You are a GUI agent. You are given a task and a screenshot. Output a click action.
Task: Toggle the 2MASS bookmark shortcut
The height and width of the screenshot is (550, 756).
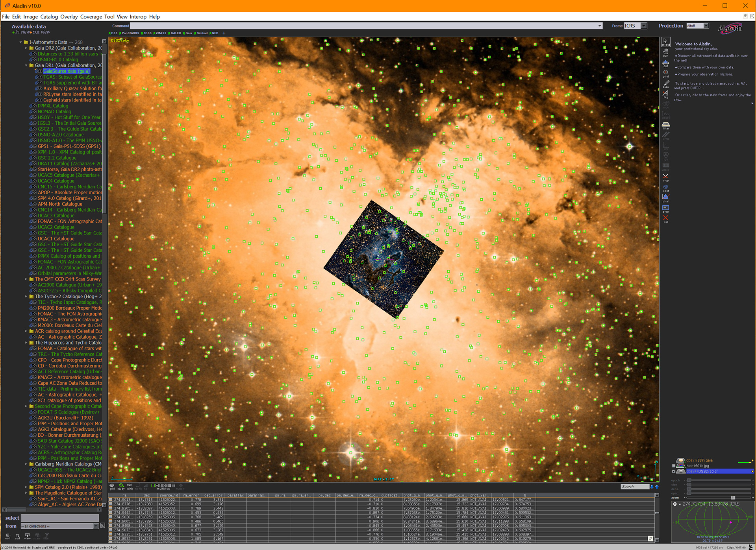(160, 33)
